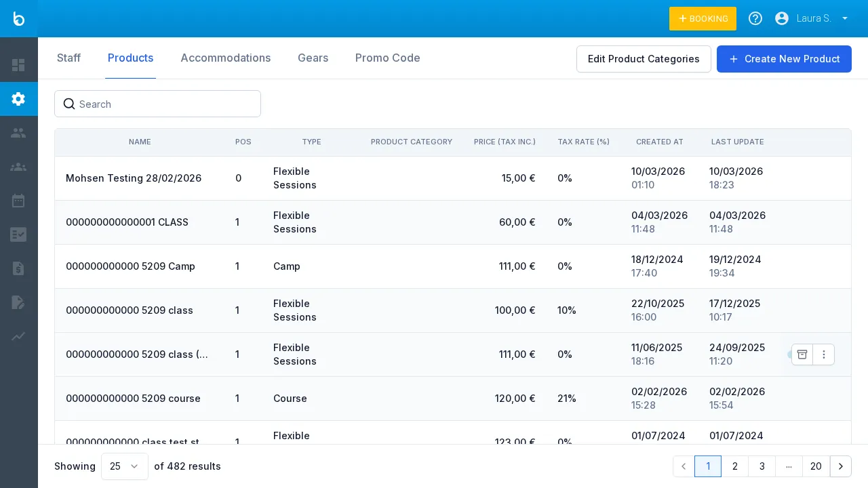Go to next page using the right chevron
The width and height of the screenshot is (868, 488).
point(841,466)
